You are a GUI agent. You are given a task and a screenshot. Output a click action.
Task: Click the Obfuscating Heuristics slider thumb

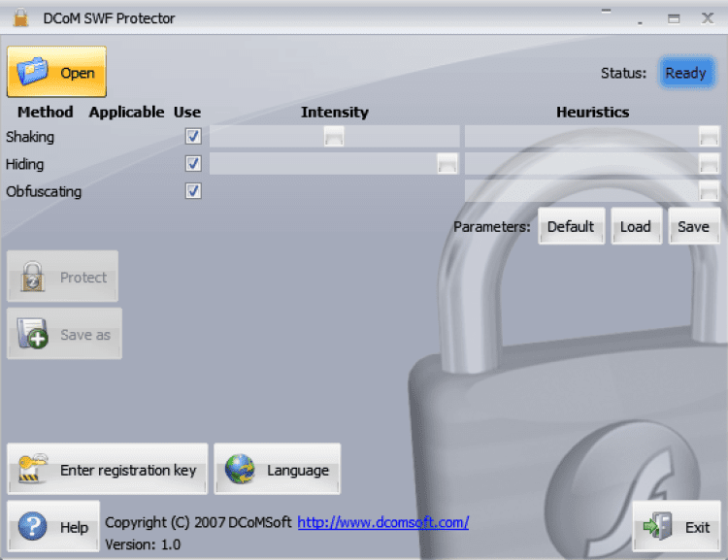tap(709, 191)
